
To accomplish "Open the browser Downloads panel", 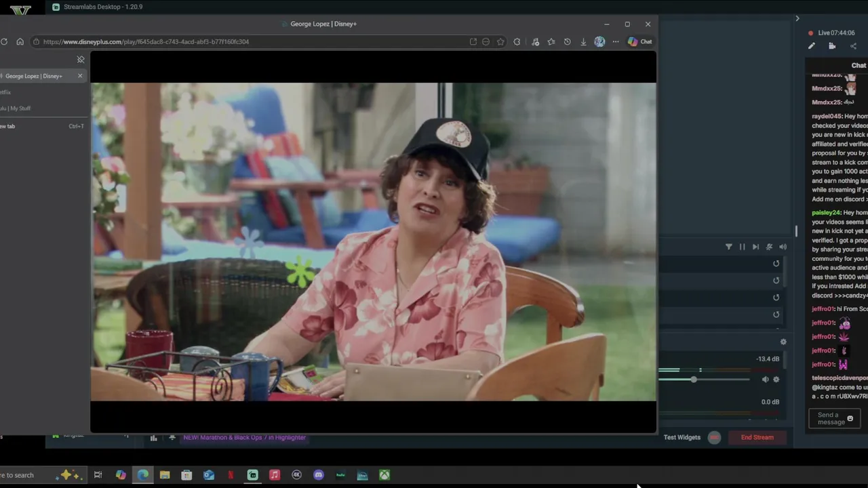I will tap(583, 41).
